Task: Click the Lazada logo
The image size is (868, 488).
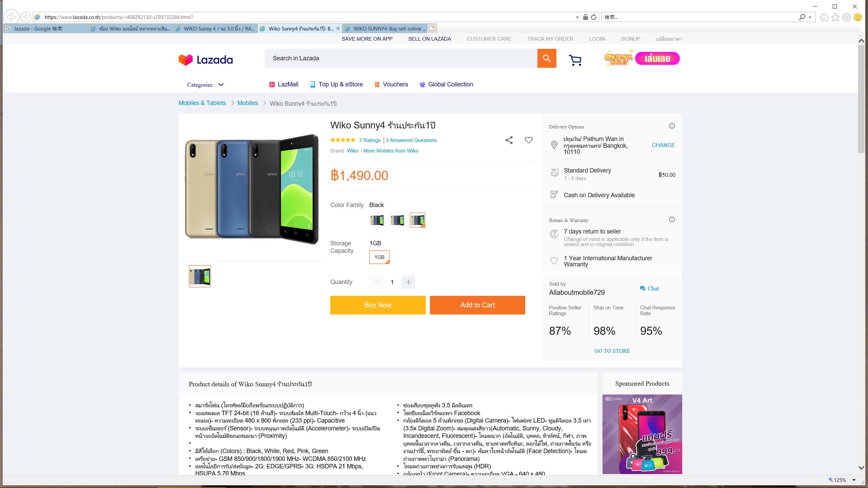Action: click(206, 60)
